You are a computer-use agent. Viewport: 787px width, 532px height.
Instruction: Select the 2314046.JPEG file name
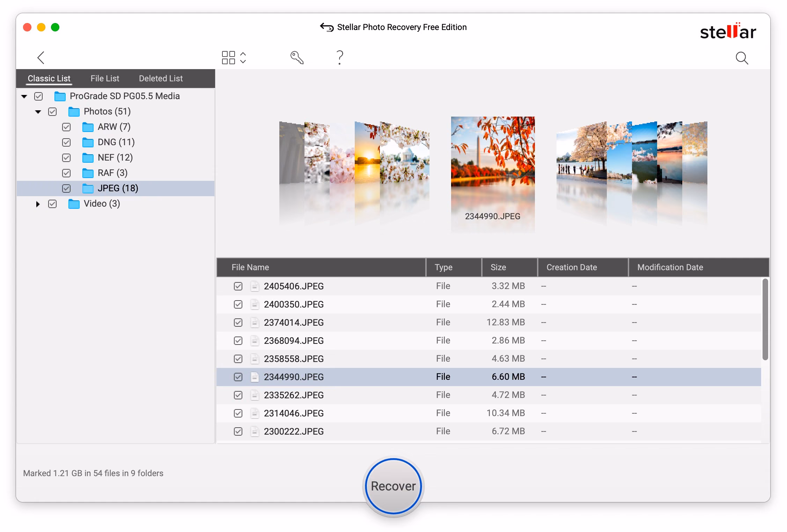pyautogui.click(x=294, y=413)
